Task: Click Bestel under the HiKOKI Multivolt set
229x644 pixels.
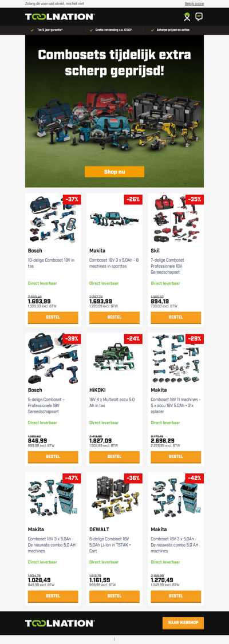Action: [x=114, y=457]
